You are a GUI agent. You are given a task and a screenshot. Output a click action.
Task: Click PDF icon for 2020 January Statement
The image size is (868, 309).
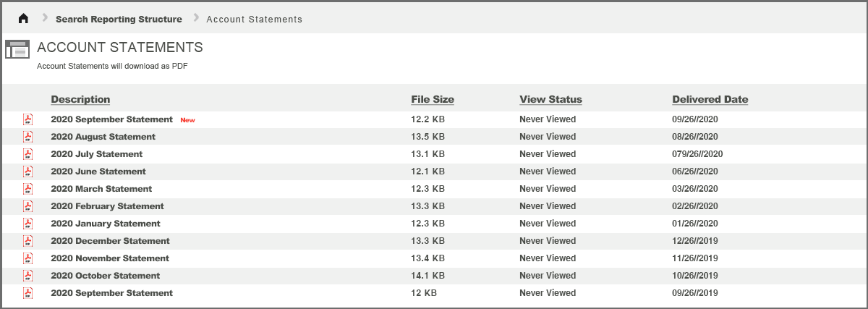click(28, 224)
